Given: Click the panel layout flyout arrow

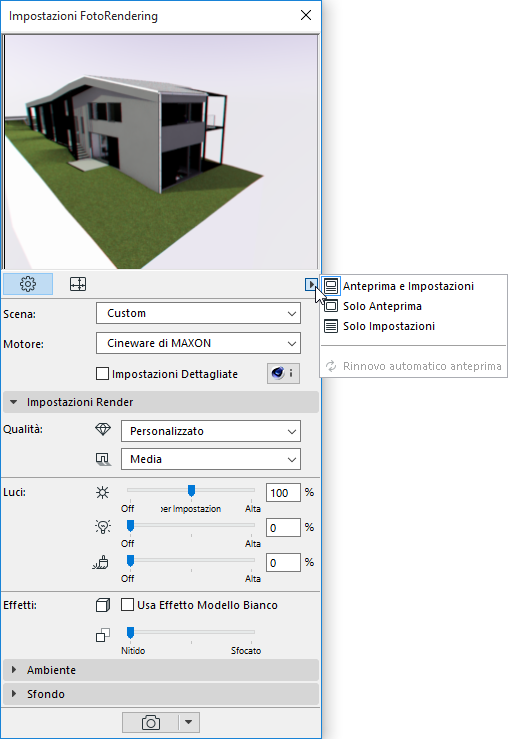Looking at the screenshot, I should click(x=311, y=284).
